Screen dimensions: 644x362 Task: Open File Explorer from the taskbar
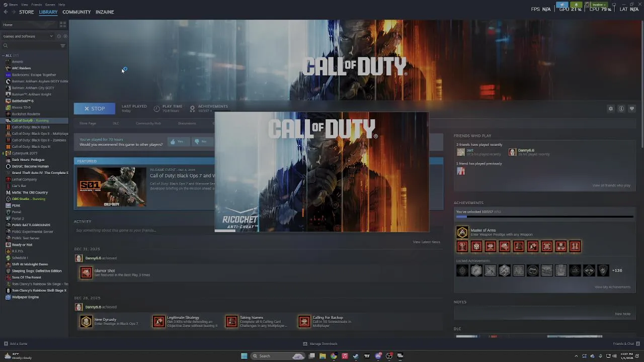click(x=323, y=356)
